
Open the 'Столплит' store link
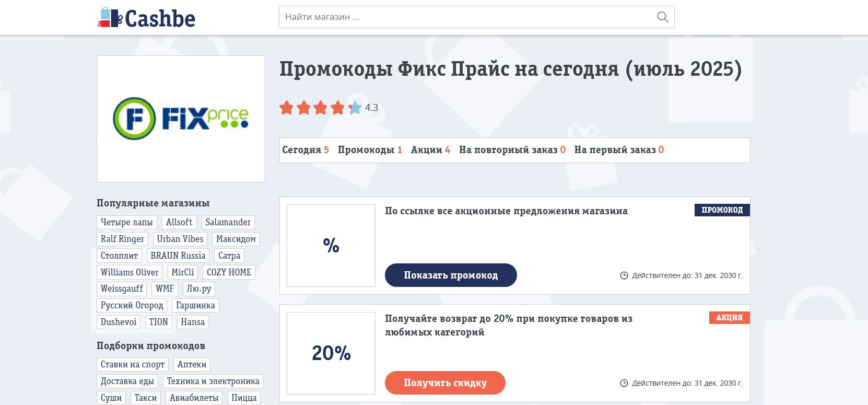(119, 256)
